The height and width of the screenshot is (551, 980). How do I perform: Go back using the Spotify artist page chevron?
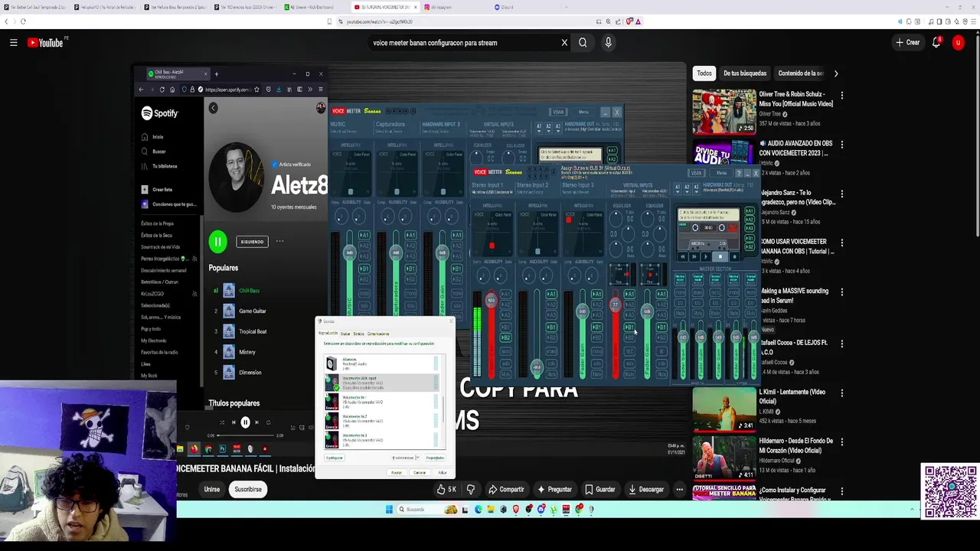point(213,108)
